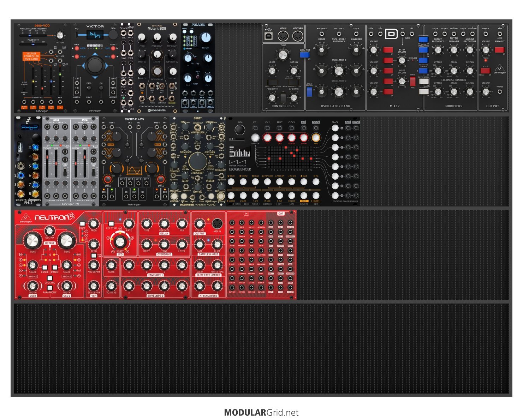This screenshot has height=420, width=523.
Task: Toggle the white Loud Decay switch
Action: tap(423, 92)
